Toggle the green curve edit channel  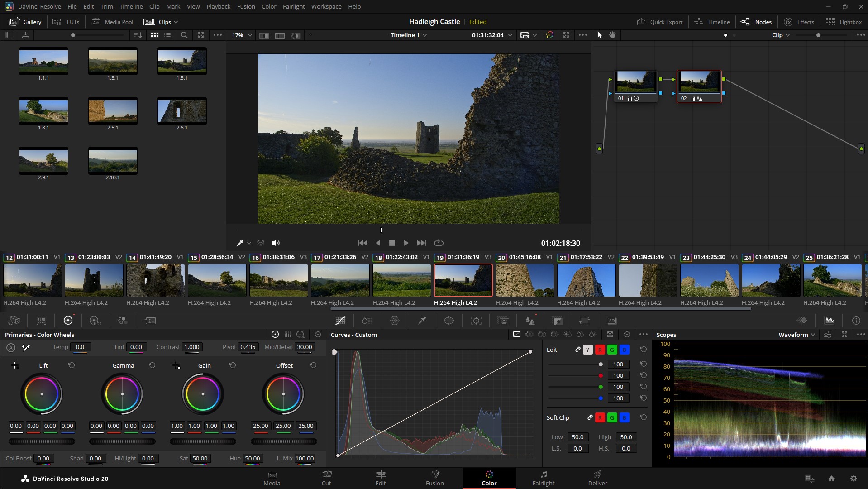[x=612, y=350]
